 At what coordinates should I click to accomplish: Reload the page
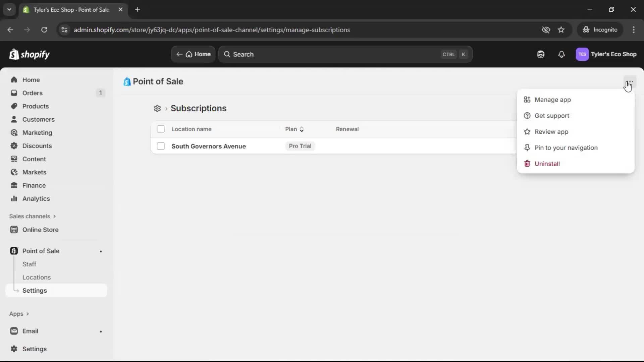(x=44, y=30)
